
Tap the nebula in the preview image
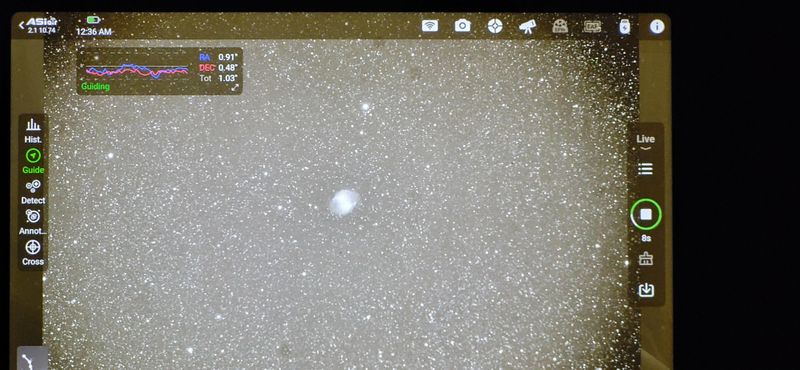coord(345,203)
